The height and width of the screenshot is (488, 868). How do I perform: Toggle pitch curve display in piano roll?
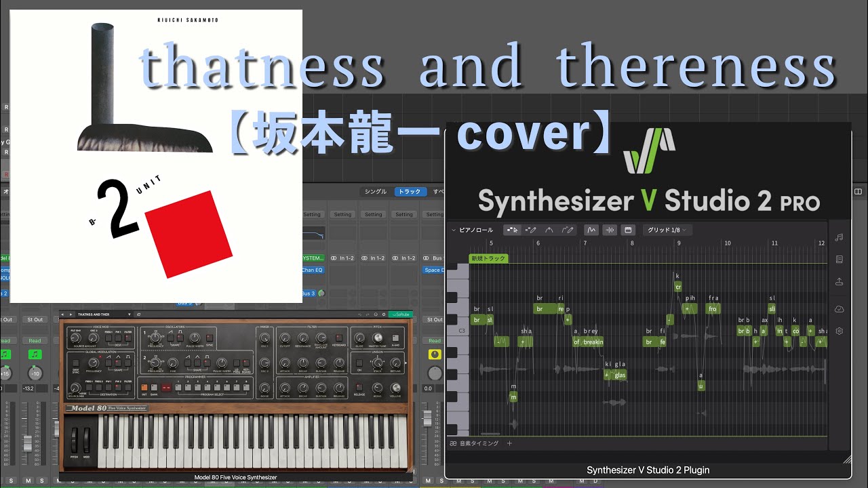[x=591, y=230]
